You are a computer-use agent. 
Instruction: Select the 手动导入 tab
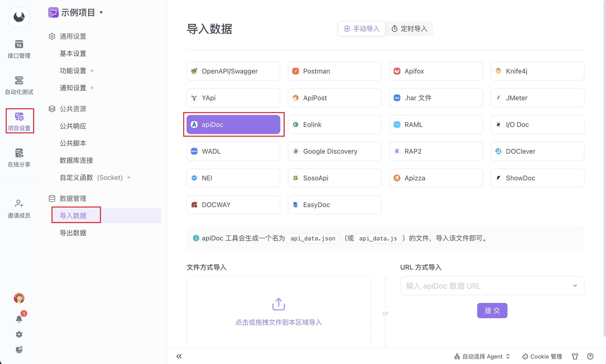(361, 29)
